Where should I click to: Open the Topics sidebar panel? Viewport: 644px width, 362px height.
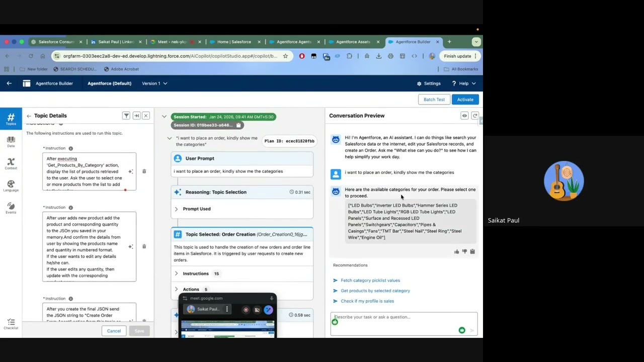point(11,119)
